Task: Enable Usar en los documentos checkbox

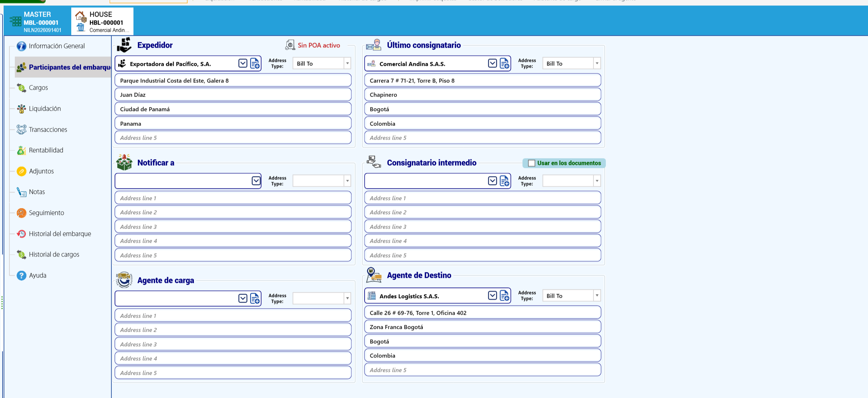Action: pyautogui.click(x=531, y=163)
